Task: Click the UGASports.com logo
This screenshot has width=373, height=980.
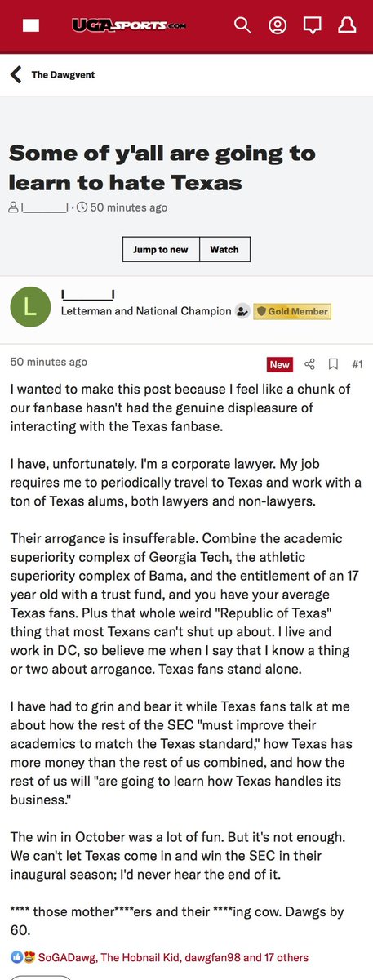Action: tap(139, 26)
